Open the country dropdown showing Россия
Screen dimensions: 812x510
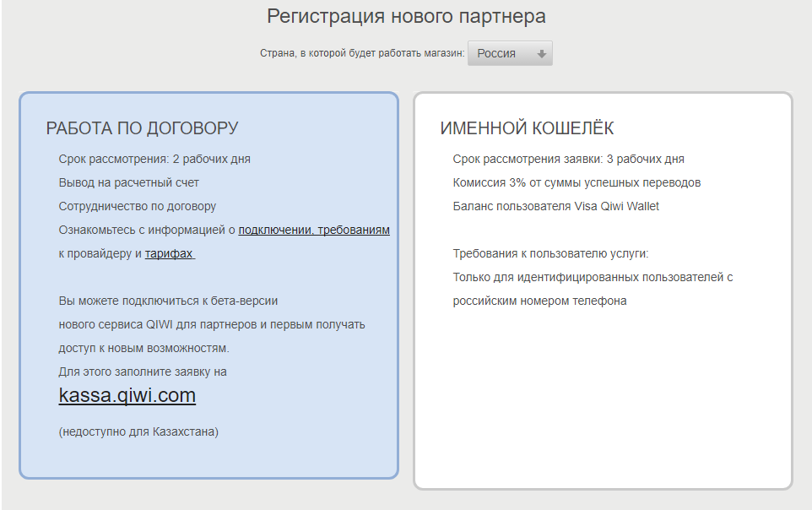click(509, 54)
